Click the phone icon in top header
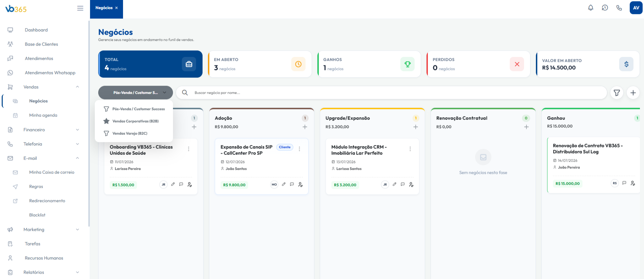Screen dimensions: 644x279 click(619, 8)
